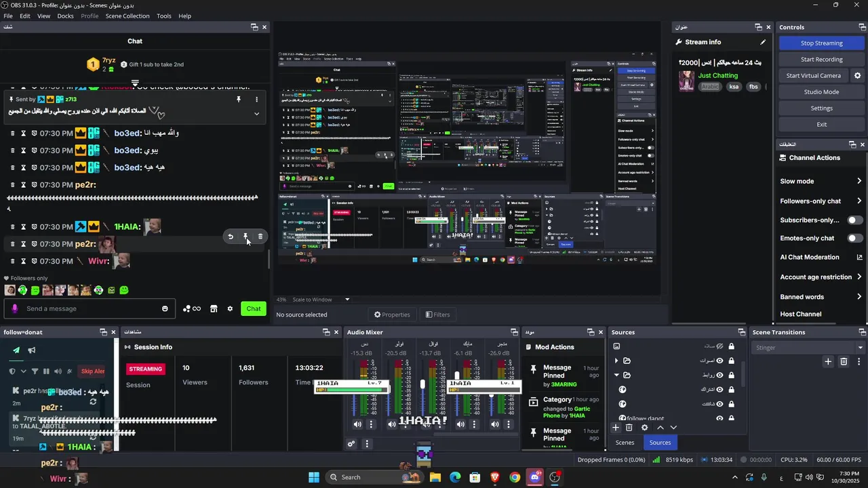Send message with green Chat button

(x=254, y=309)
